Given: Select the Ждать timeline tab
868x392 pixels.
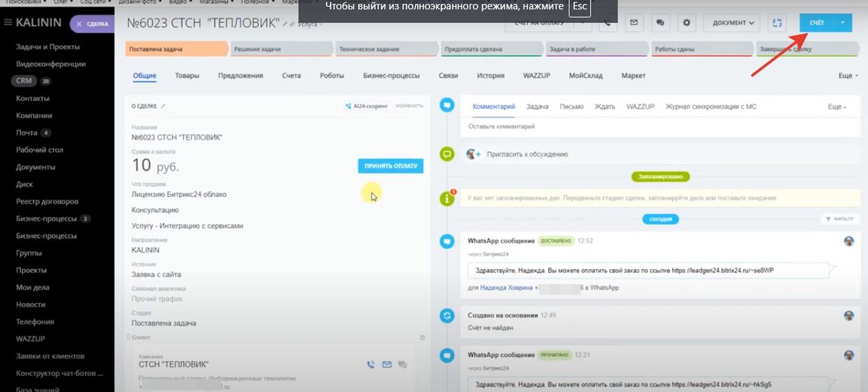Looking at the screenshot, I should point(605,106).
